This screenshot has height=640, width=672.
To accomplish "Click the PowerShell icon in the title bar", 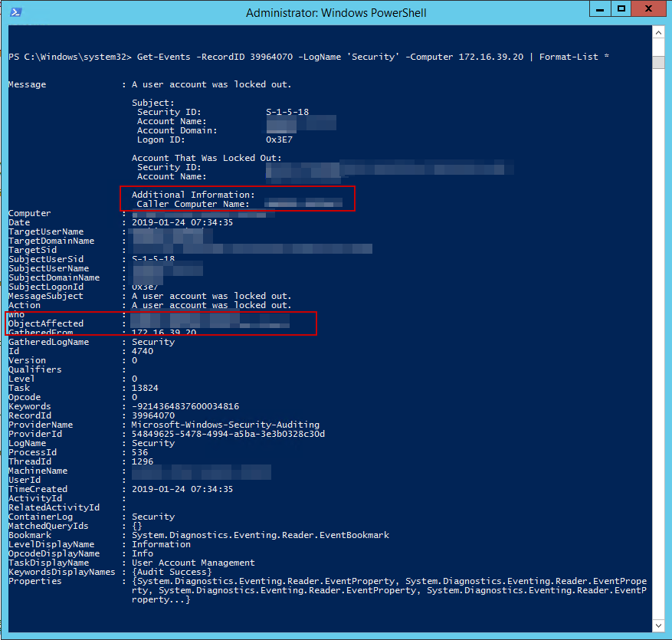I will (15, 12).
